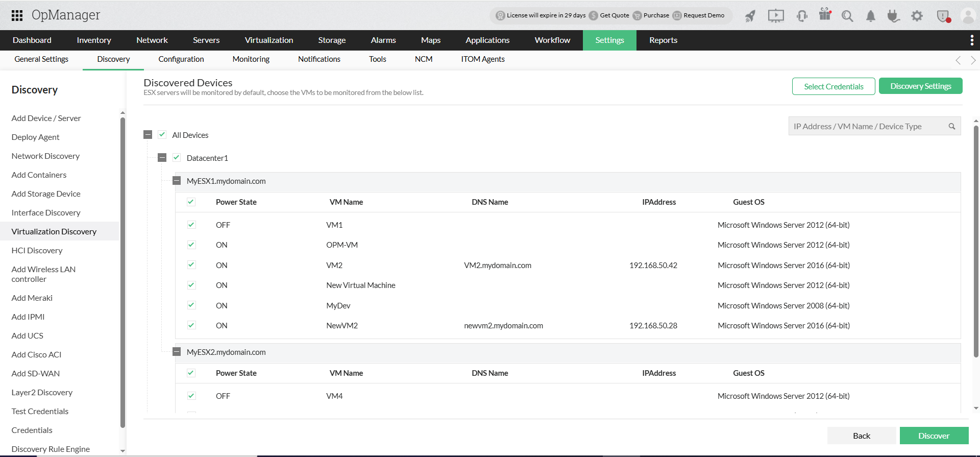Open Discovery Rule Engine in sidebar
This screenshot has width=980, height=457.
pyautogui.click(x=51, y=449)
